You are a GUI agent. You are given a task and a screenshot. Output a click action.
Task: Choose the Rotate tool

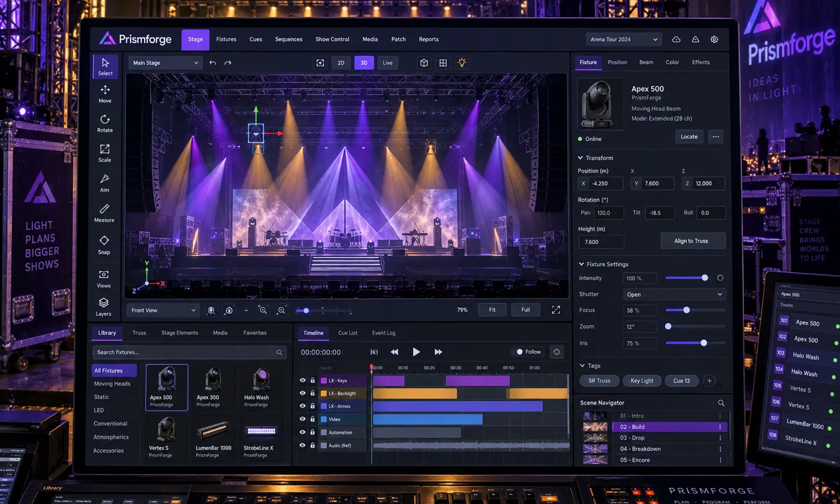click(105, 124)
